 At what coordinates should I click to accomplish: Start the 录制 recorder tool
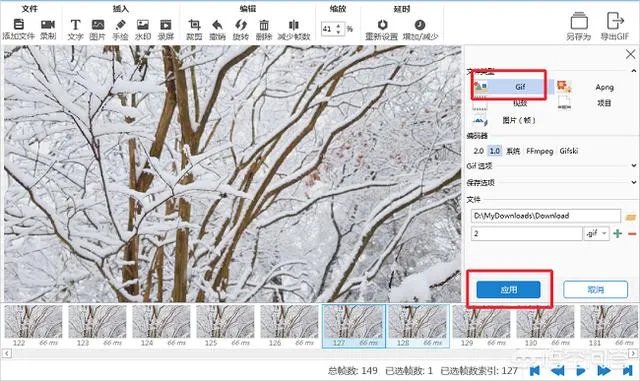click(48, 25)
